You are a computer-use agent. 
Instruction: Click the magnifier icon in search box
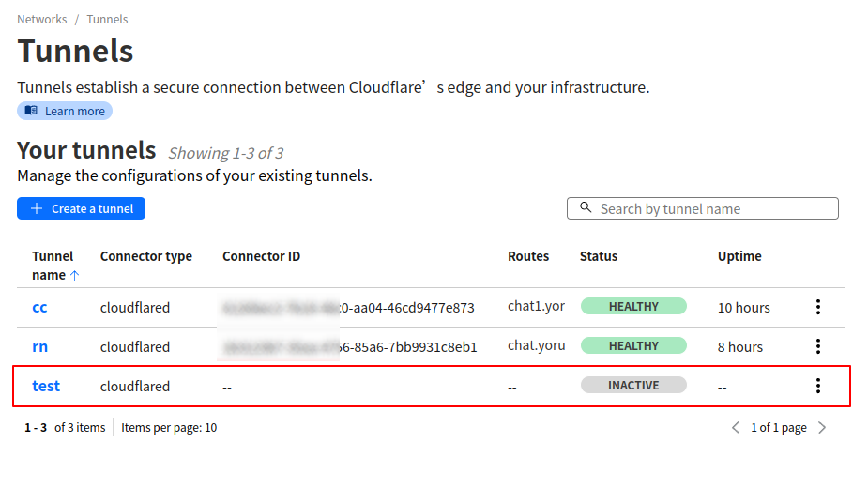586,208
